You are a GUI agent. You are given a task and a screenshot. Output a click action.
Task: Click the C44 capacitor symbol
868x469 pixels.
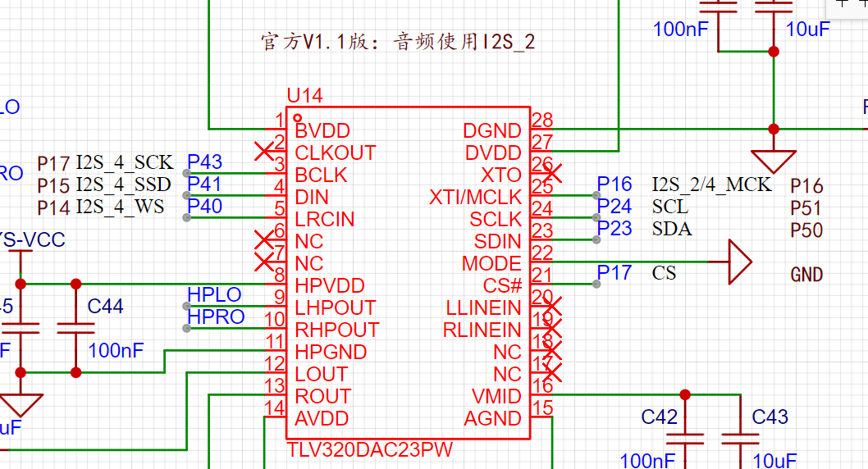[75, 328]
